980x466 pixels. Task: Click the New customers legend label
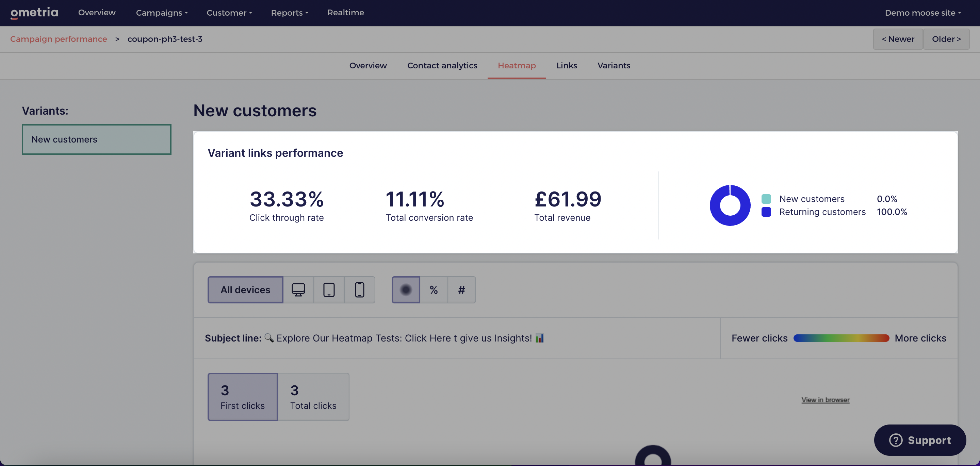coord(812,199)
